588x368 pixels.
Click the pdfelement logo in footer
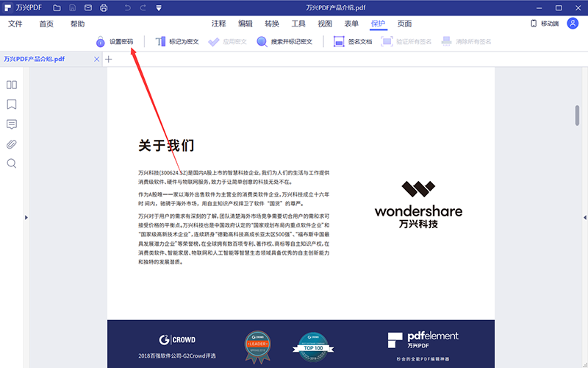click(423, 340)
